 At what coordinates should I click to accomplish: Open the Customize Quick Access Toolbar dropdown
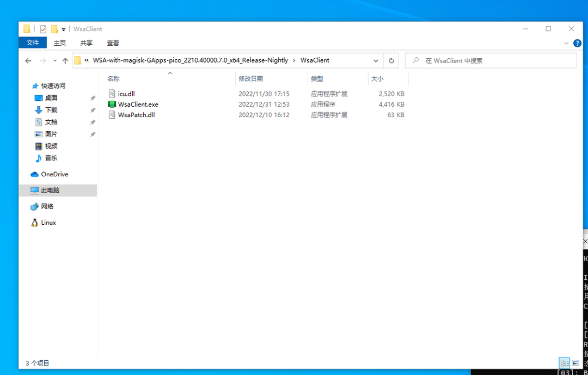click(x=63, y=29)
